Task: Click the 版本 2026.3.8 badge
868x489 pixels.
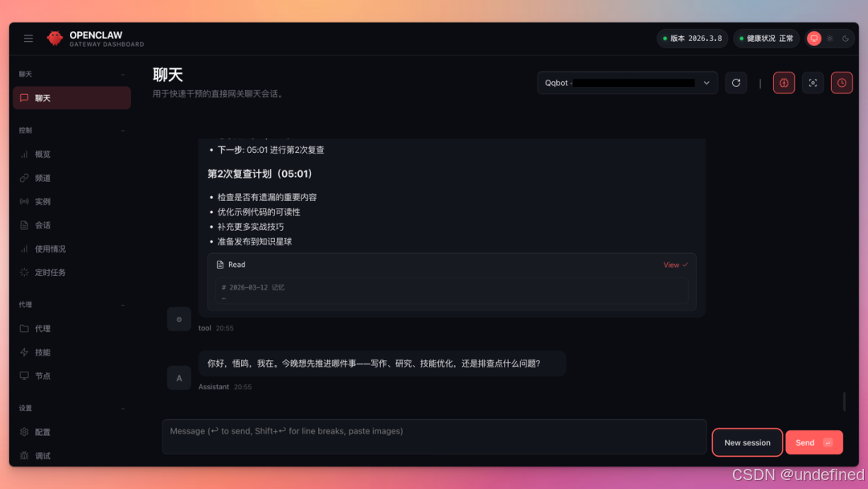Action: [692, 39]
